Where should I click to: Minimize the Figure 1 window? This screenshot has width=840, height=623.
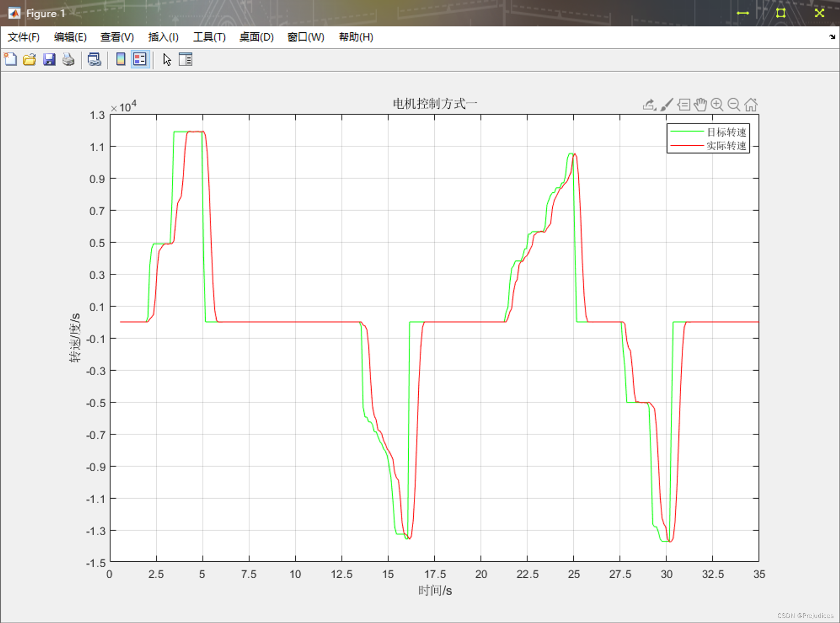click(x=743, y=13)
